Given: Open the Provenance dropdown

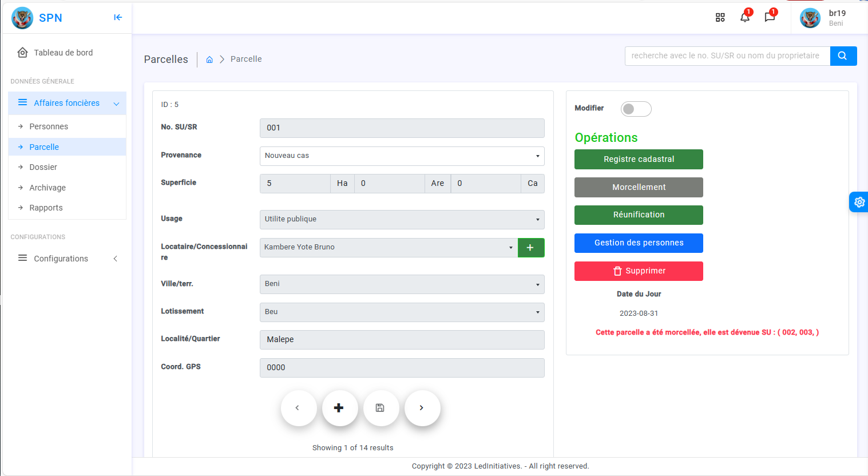Looking at the screenshot, I should (x=402, y=156).
